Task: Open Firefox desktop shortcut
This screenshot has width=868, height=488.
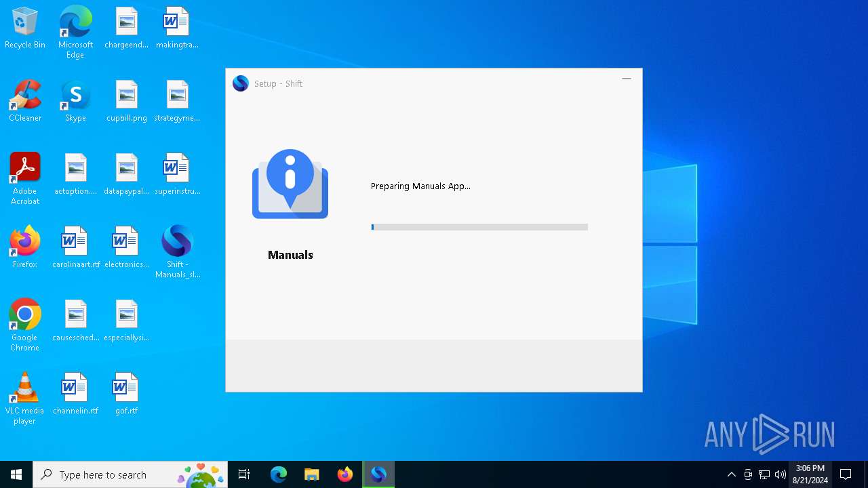Action: point(25,248)
